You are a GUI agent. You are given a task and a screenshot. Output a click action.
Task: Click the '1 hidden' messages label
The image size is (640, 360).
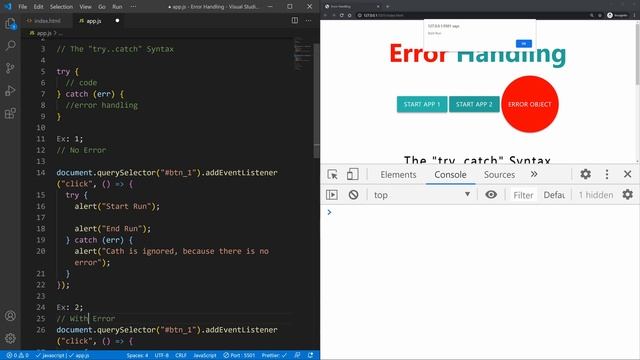(x=596, y=195)
